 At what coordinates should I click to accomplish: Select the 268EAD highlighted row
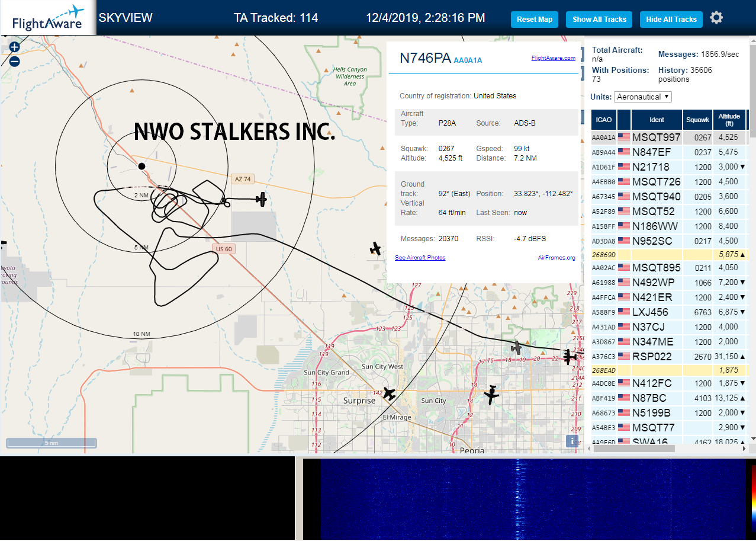669,370
